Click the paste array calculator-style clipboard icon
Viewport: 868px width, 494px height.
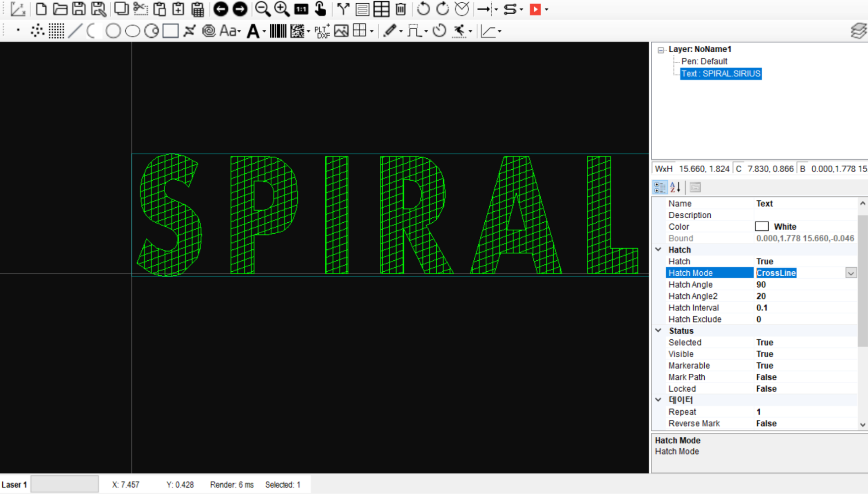pyautogui.click(x=198, y=9)
